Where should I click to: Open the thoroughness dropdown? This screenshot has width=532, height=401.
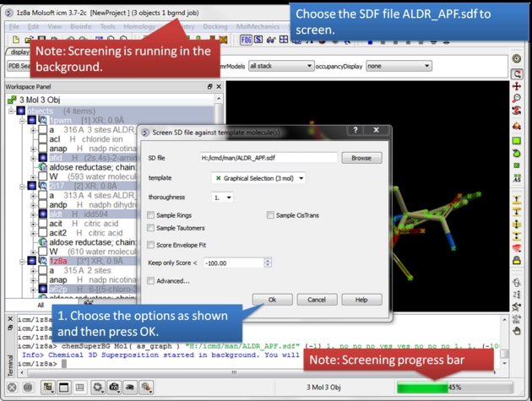coord(223,197)
